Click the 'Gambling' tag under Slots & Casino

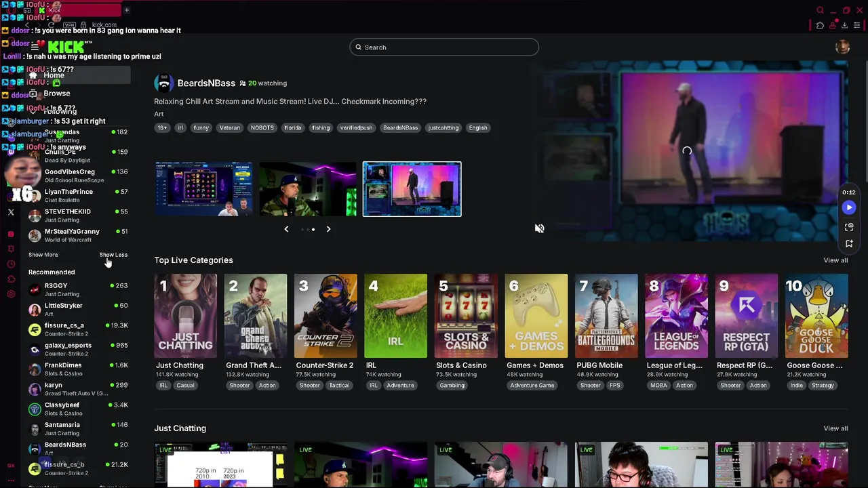coord(452,385)
